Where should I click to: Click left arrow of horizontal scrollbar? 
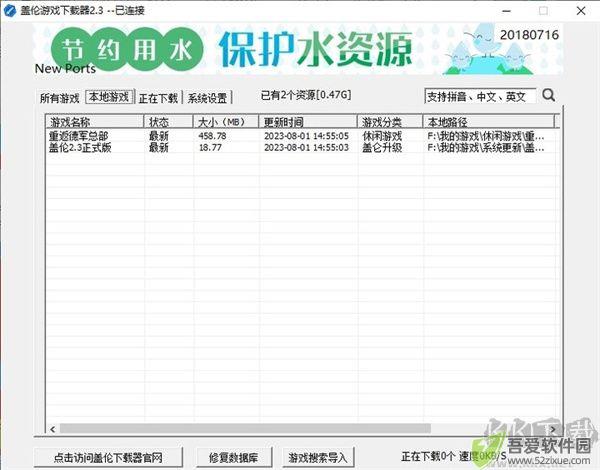52,429
